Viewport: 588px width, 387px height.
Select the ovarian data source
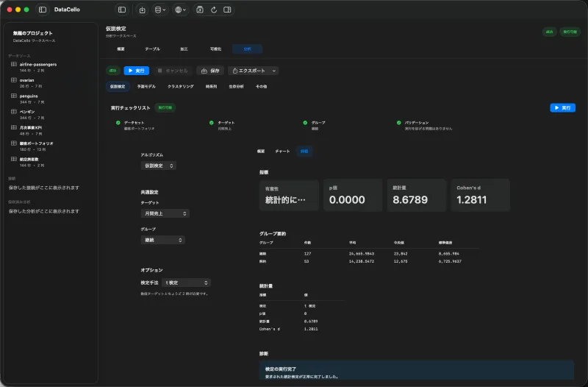click(51, 83)
